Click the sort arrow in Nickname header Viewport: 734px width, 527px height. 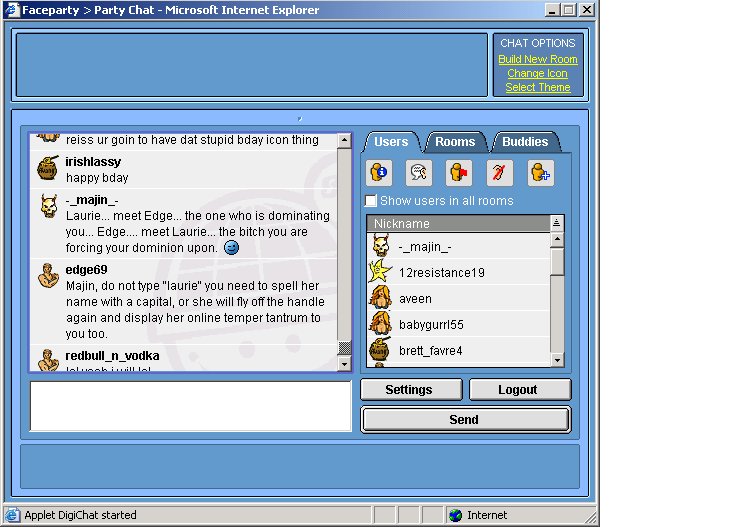(556, 223)
